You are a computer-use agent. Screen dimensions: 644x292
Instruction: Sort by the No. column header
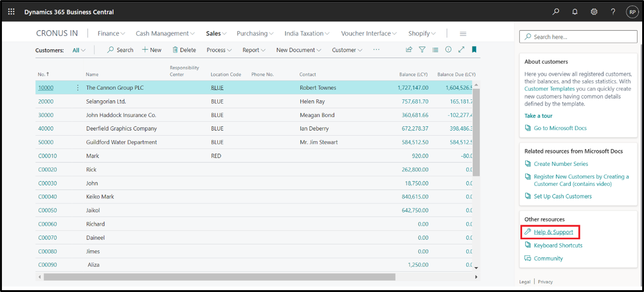pos(43,74)
